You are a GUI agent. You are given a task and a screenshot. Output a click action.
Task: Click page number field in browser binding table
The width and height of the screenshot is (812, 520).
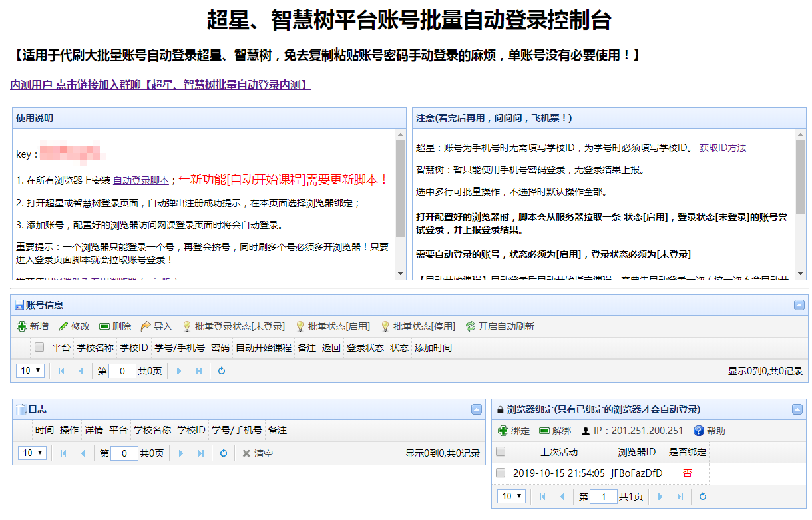pos(604,497)
